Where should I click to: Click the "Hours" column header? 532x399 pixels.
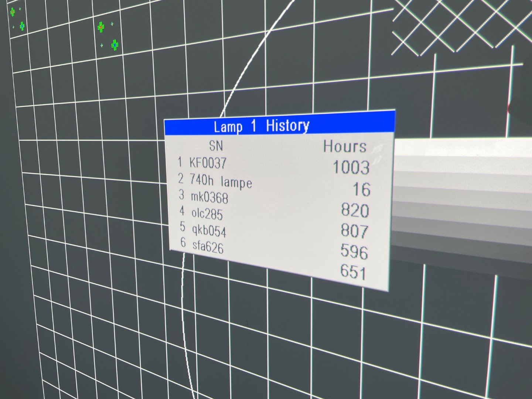click(x=345, y=146)
